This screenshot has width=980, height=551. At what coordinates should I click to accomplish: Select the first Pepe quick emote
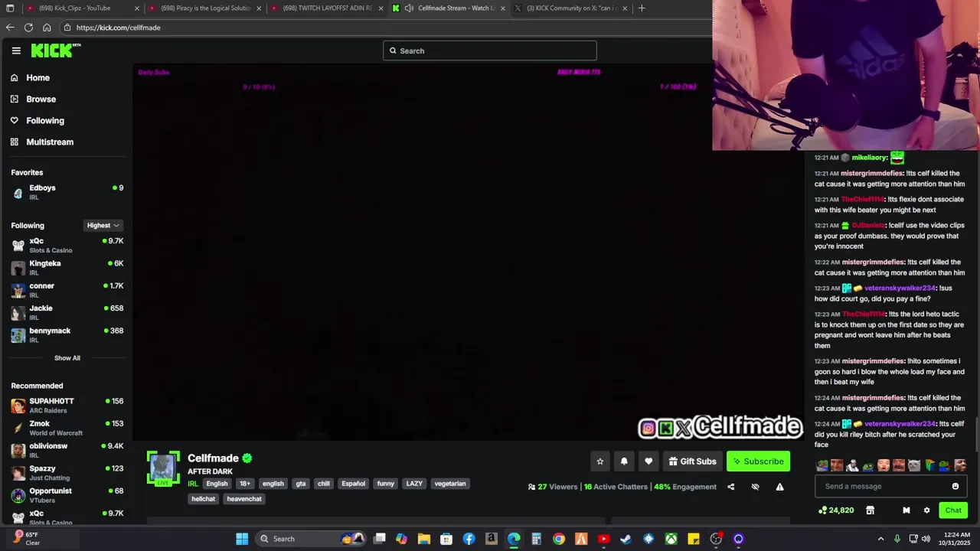(x=822, y=465)
